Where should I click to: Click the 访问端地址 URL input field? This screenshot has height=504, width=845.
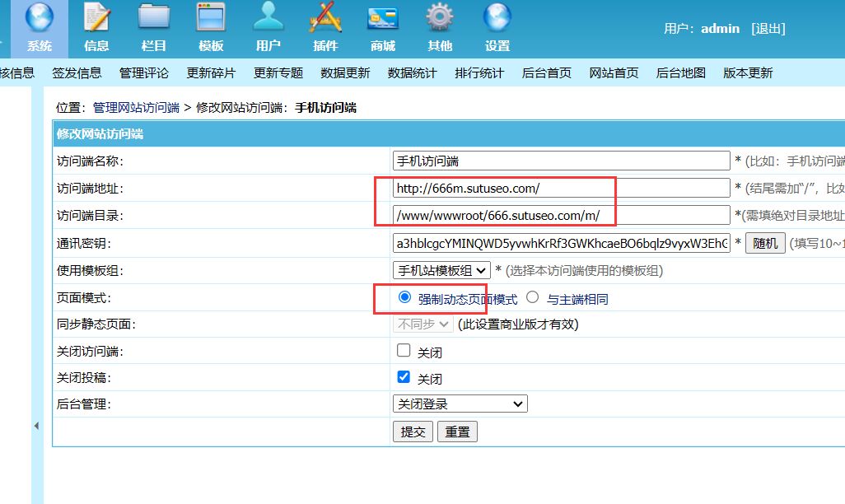point(561,188)
